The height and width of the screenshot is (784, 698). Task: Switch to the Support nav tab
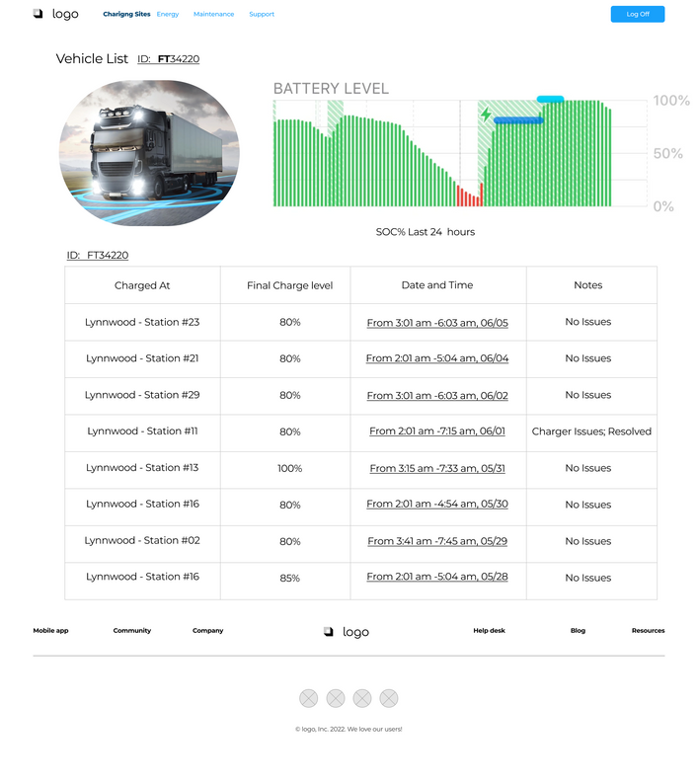pyautogui.click(x=262, y=14)
